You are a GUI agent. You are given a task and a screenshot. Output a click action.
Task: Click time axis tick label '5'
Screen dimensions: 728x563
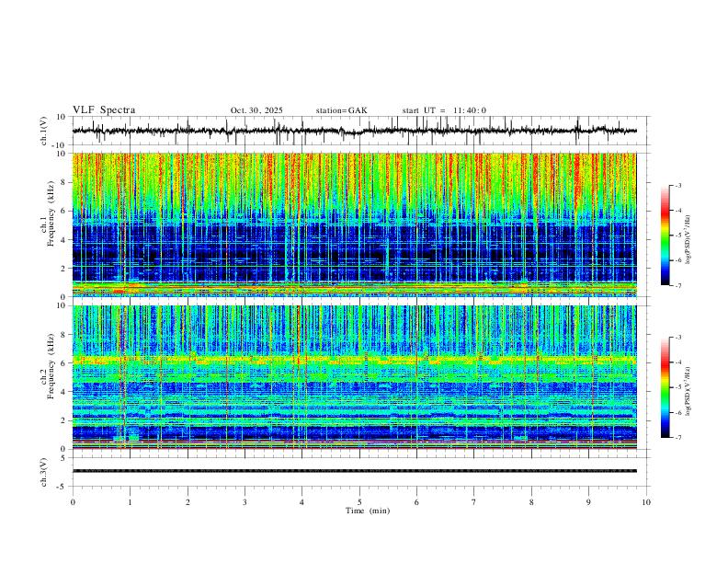click(359, 502)
